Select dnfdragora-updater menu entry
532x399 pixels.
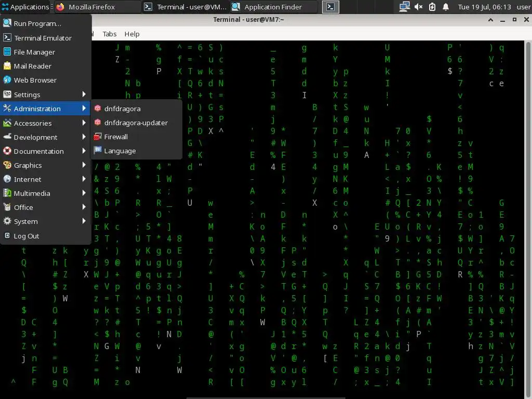pyautogui.click(x=136, y=123)
